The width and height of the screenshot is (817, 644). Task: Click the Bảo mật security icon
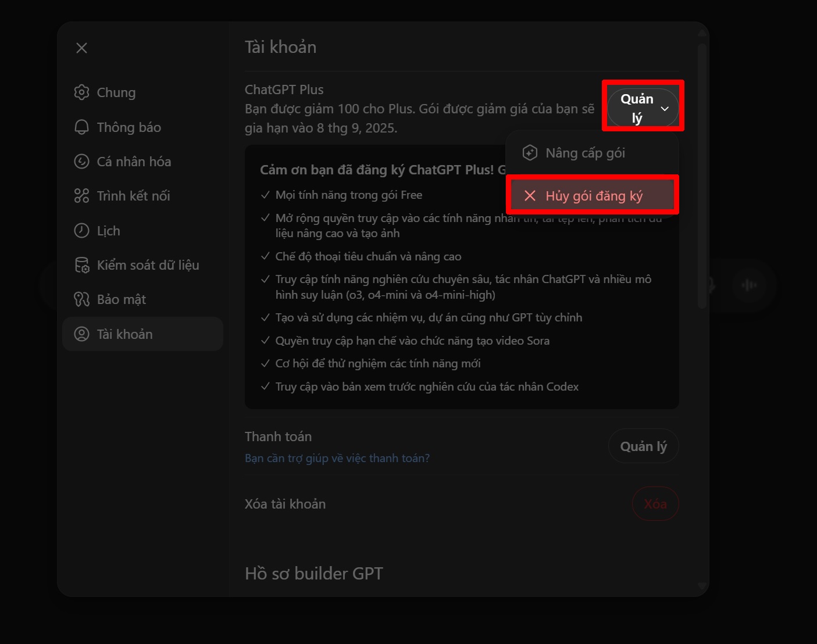coord(81,299)
